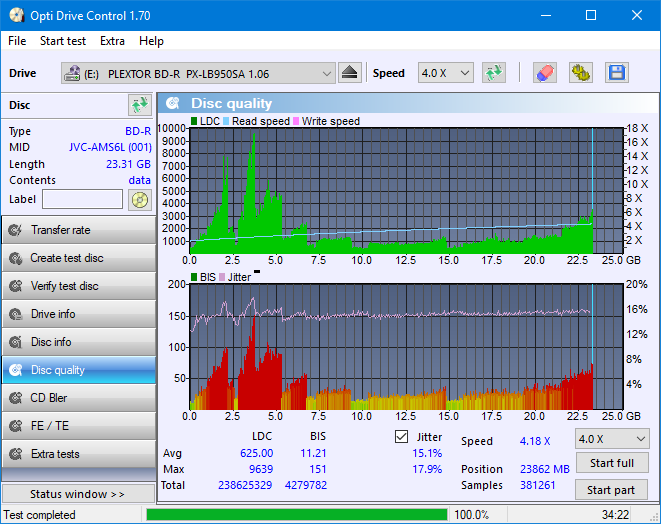
Task: Click the eraser erase disc icon
Action: (x=545, y=73)
